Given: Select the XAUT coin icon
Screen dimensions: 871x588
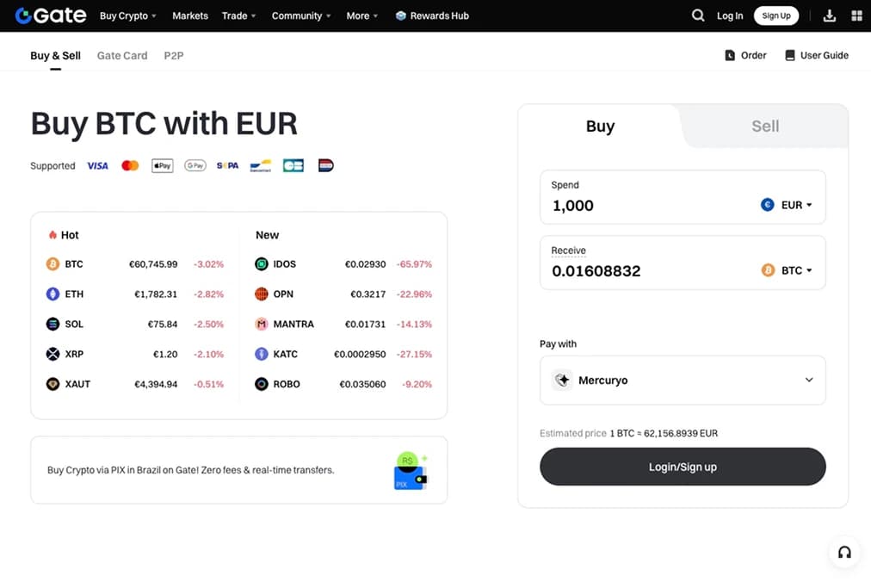Looking at the screenshot, I should pyautogui.click(x=53, y=384).
